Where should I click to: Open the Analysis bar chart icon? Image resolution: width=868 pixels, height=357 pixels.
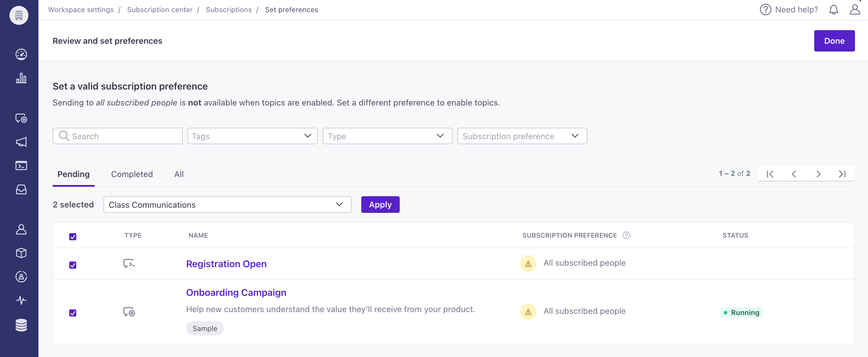click(21, 78)
